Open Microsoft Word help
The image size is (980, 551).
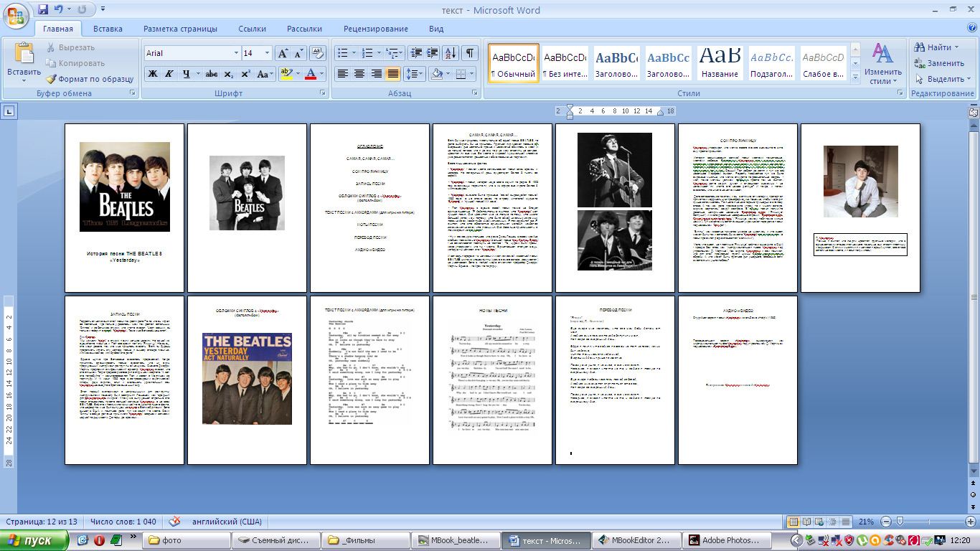pos(971,28)
